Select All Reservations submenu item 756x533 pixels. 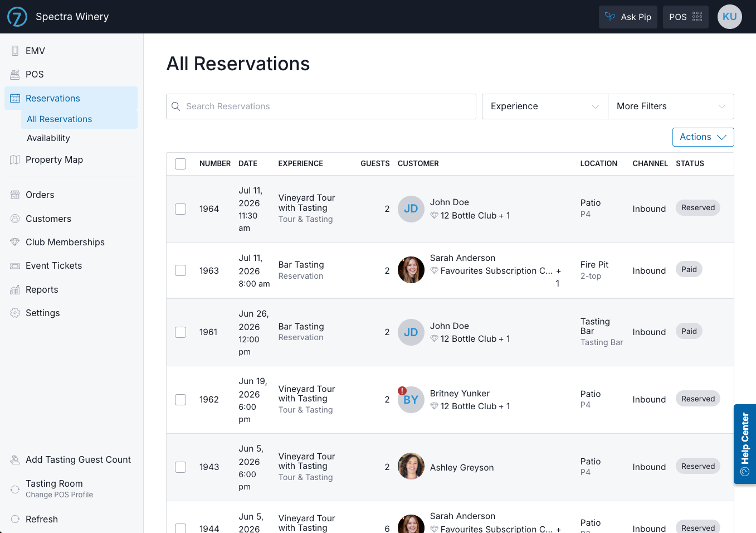pyautogui.click(x=79, y=119)
